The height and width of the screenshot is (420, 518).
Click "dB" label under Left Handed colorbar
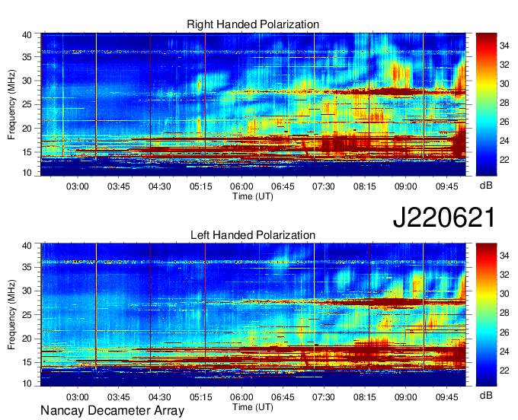pos(486,395)
